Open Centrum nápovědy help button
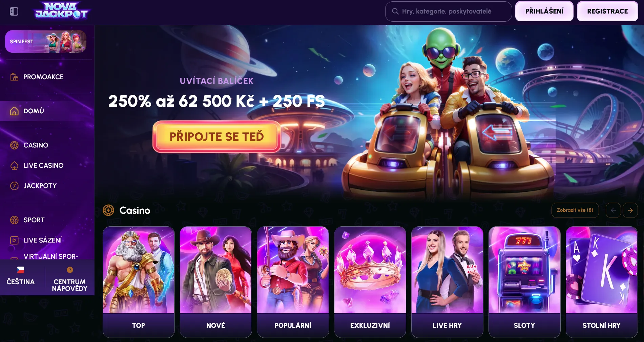The width and height of the screenshot is (644, 342). (x=69, y=280)
